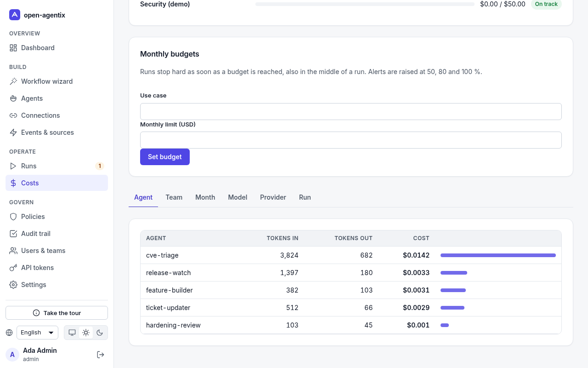The width and height of the screenshot is (588, 368).
Task: Click the Agents robot icon
Action: pos(13,98)
